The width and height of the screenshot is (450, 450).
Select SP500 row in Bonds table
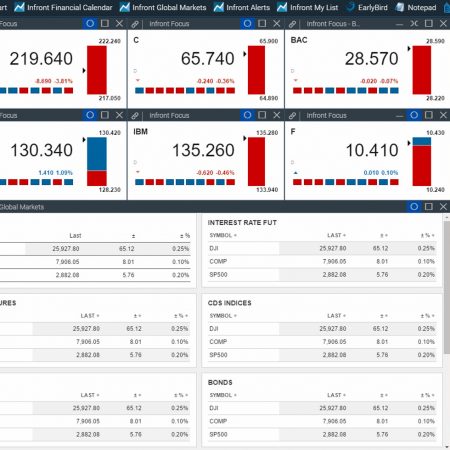(322, 434)
